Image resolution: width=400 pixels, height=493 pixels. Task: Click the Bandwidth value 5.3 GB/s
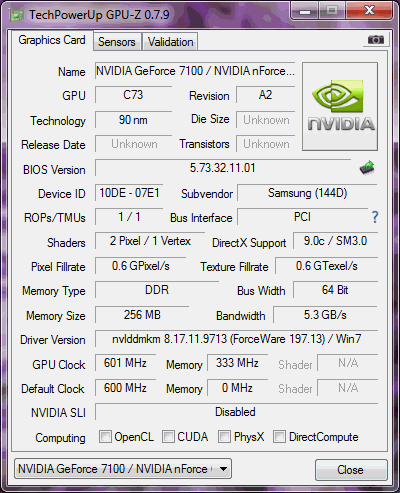[x=325, y=315]
